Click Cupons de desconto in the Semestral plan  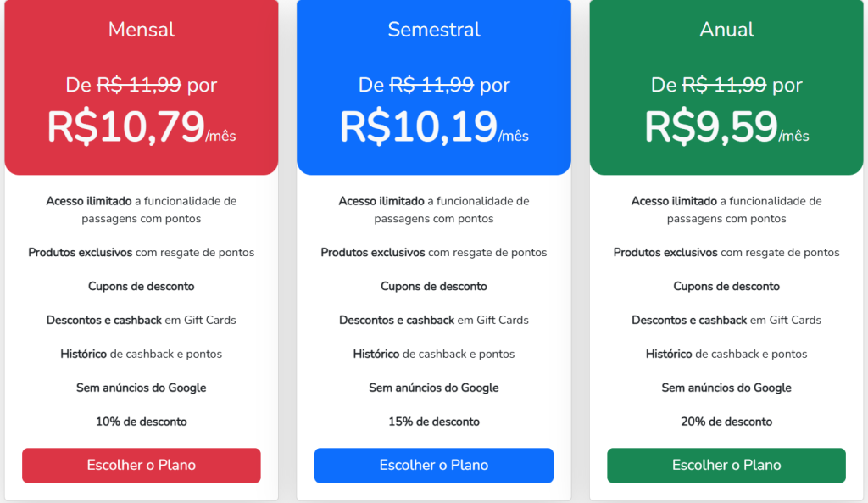tap(433, 286)
